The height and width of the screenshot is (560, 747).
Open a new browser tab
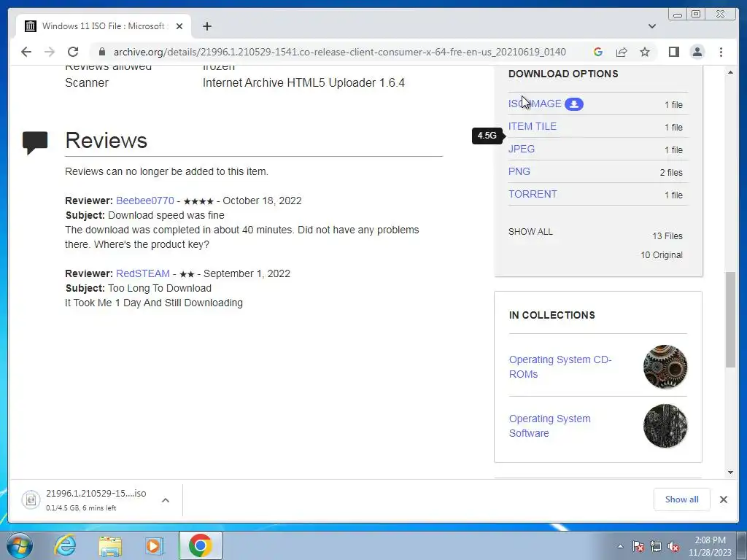coord(206,26)
